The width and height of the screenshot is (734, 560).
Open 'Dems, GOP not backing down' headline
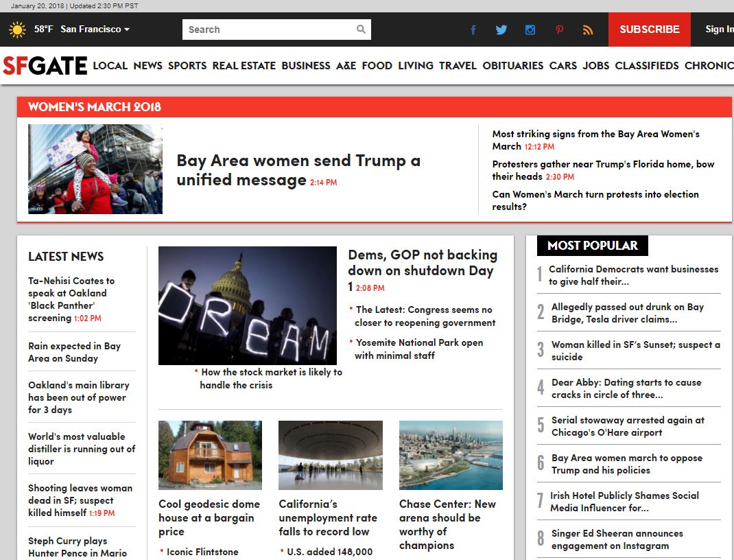[423, 270]
